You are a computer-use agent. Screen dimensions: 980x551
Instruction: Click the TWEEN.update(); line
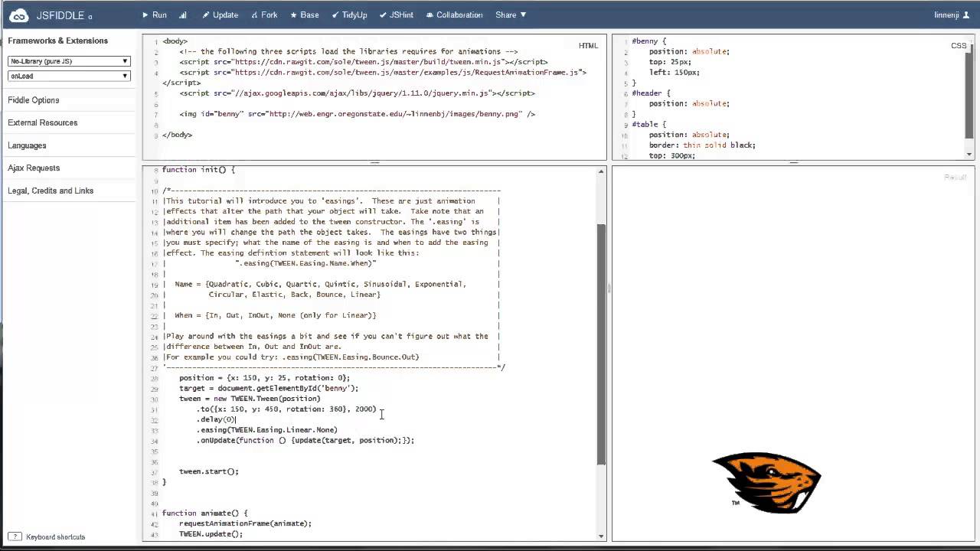(211, 534)
